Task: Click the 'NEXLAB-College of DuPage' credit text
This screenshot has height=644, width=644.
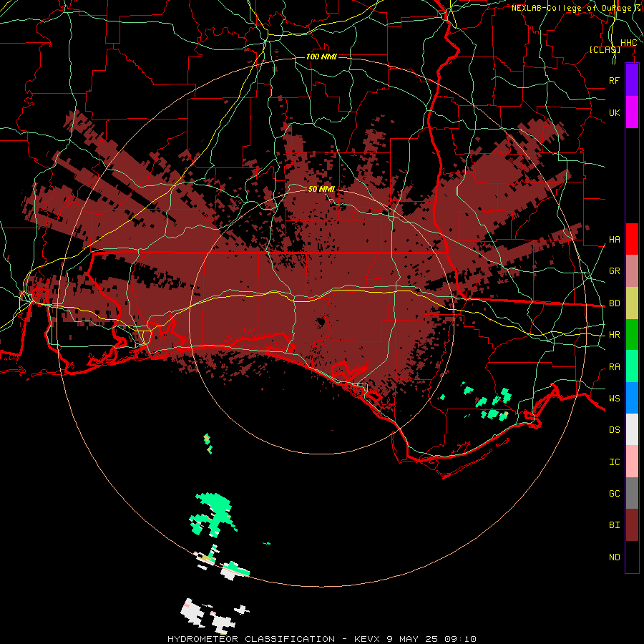Action: point(572,8)
